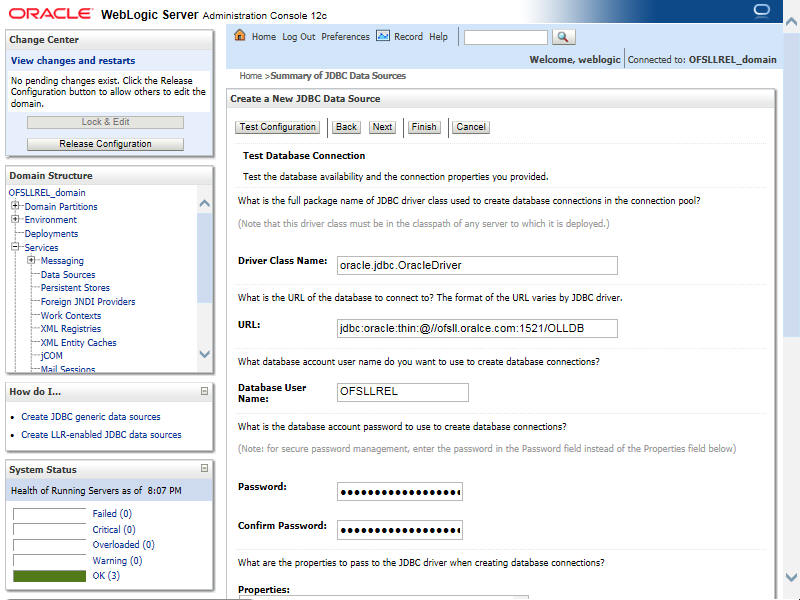Click Overloaded (0) status link
Viewport: 800px width, 600px height.
[x=123, y=544]
